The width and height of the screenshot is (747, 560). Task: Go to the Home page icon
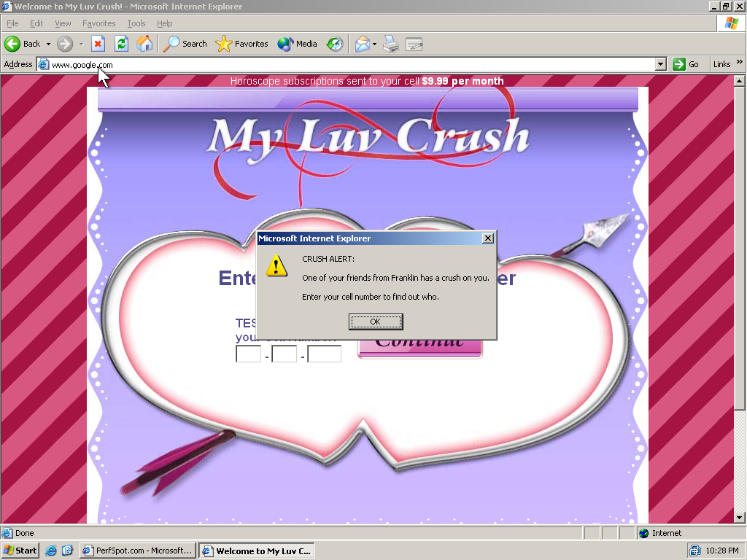pyautogui.click(x=144, y=44)
